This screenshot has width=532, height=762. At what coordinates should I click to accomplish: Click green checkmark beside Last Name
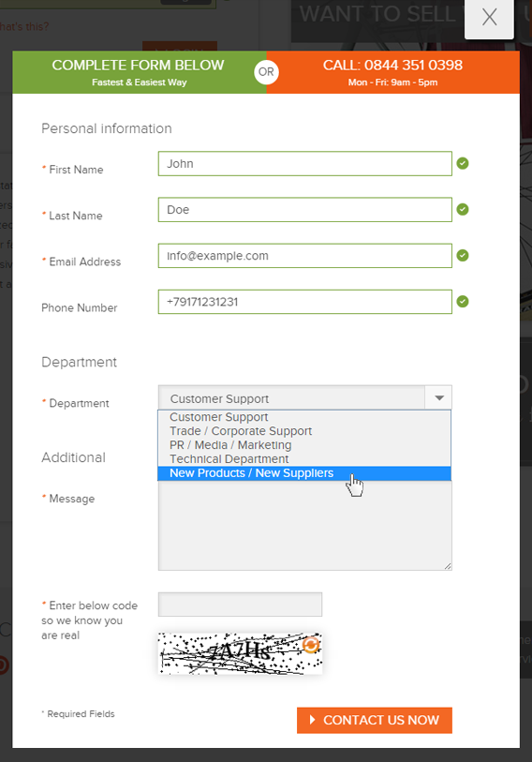pos(463,209)
